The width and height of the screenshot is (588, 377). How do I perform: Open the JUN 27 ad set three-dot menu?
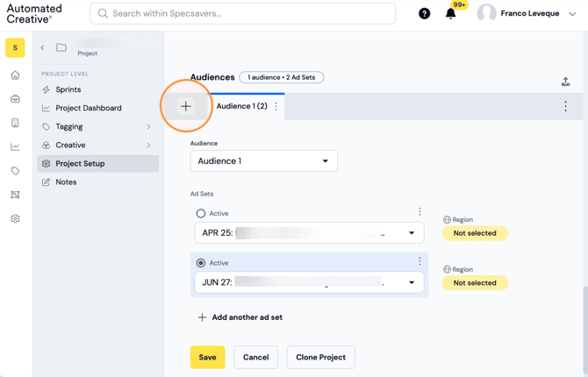coord(419,260)
